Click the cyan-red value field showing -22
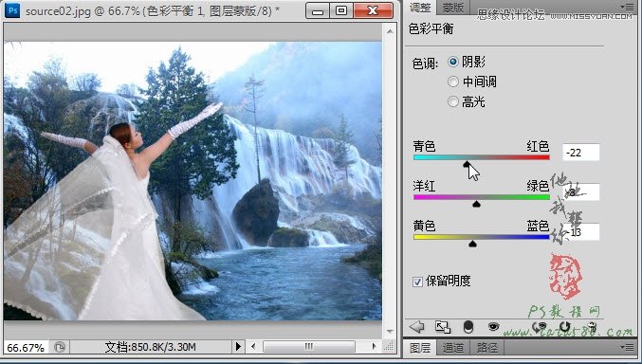Image resolution: width=642 pixels, height=364 pixels. click(x=581, y=153)
